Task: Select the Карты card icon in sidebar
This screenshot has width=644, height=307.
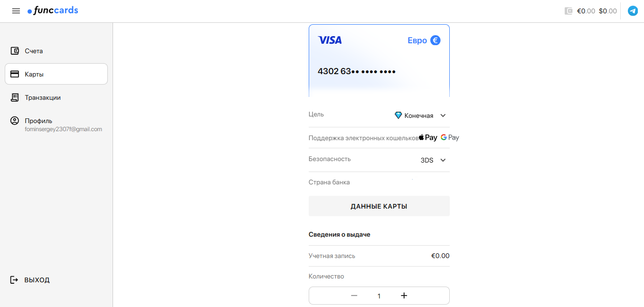Action: click(x=14, y=74)
